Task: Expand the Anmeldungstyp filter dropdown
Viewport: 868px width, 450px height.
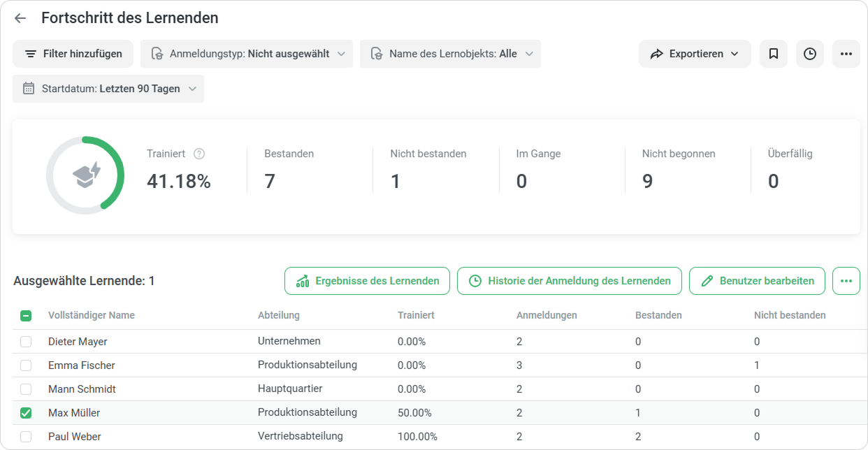Action: coord(247,54)
